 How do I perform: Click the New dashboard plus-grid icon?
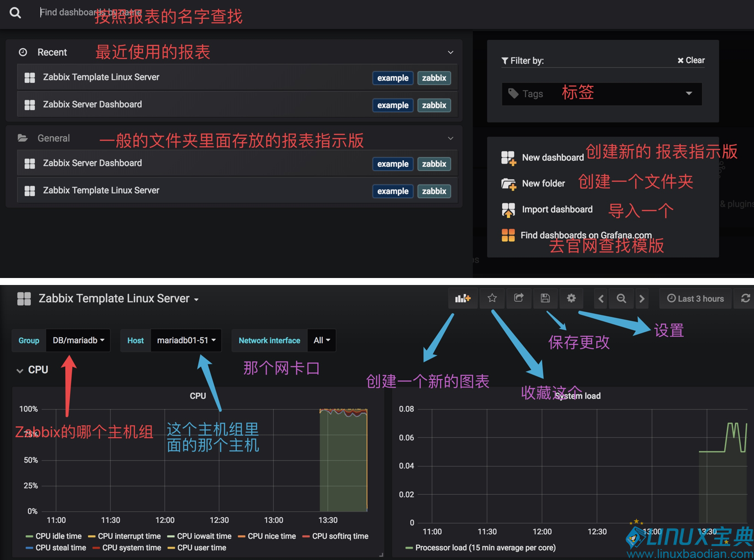pos(509,158)
